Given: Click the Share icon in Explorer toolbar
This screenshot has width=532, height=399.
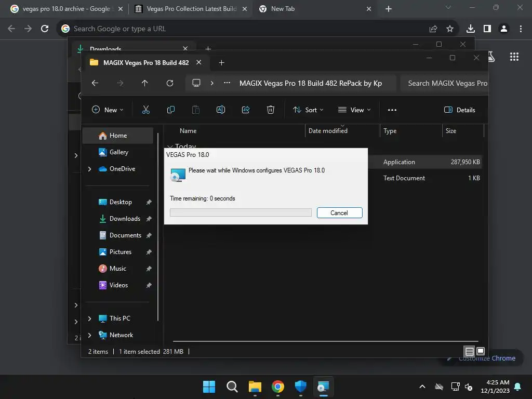Looking at the screenshot, I should pyautogui.click(x=246, y=110).
